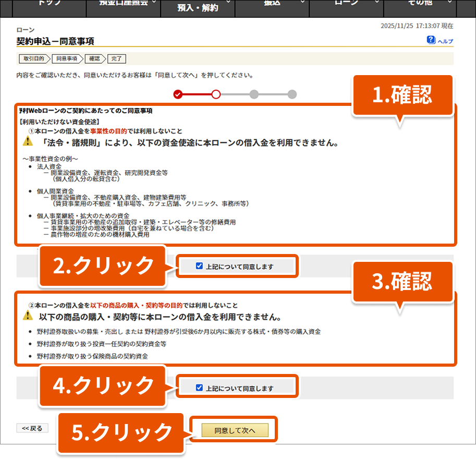Open the ヘルプ text link
Image resolution: width=476 pixels, height=459 pixels.
tap(445, 42)
